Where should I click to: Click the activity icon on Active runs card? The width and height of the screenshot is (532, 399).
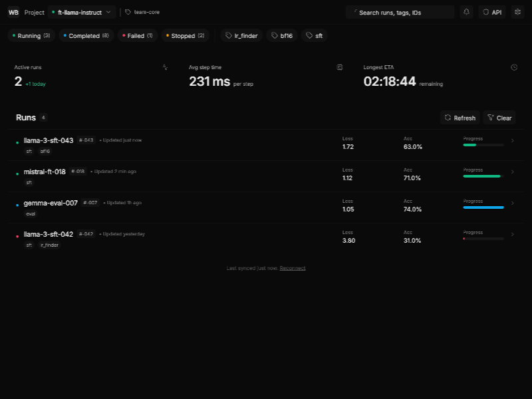[165, 67]
